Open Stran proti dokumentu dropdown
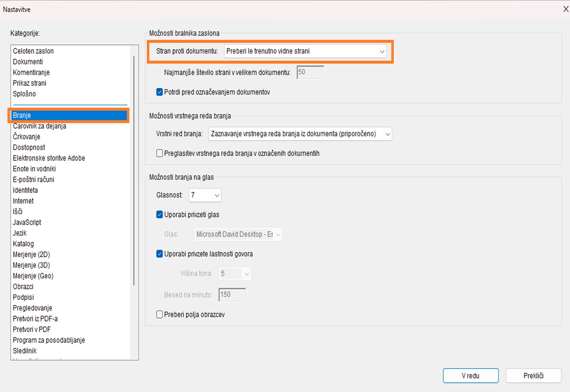 tap(305, 51)
